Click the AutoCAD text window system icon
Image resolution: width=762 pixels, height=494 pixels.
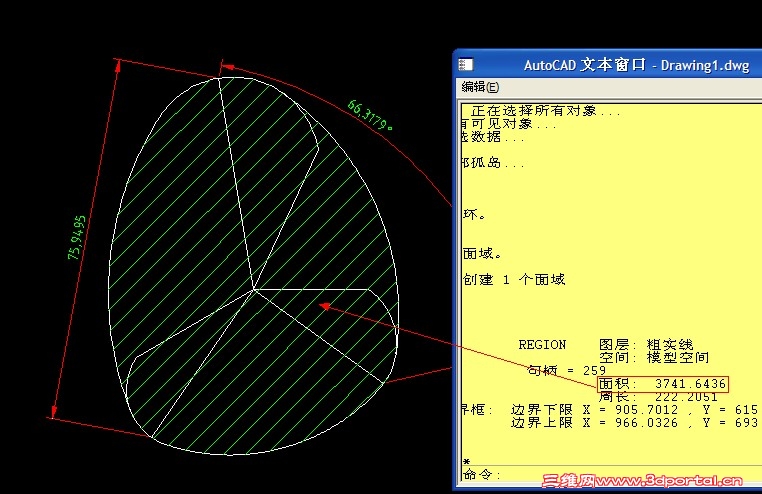coord(466,65)
